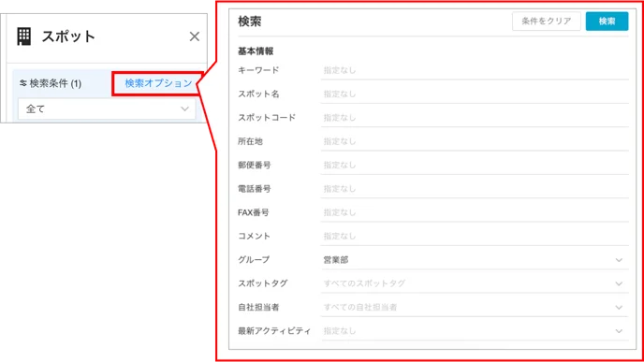This screenshot has height=362, width=644.
Task: Open the 検索オプション link
Action: click(x=158, y=83)
